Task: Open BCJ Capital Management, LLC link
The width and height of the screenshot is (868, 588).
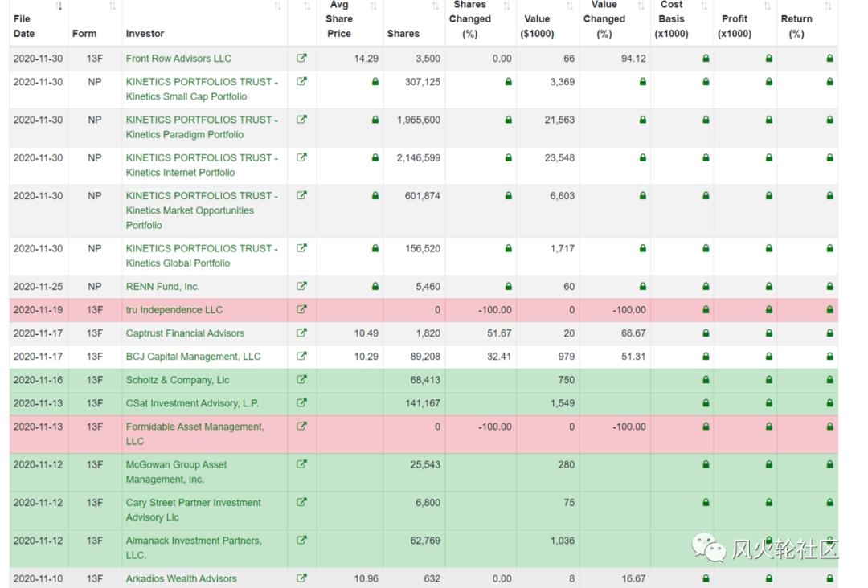Action: [x=193, y=357]
